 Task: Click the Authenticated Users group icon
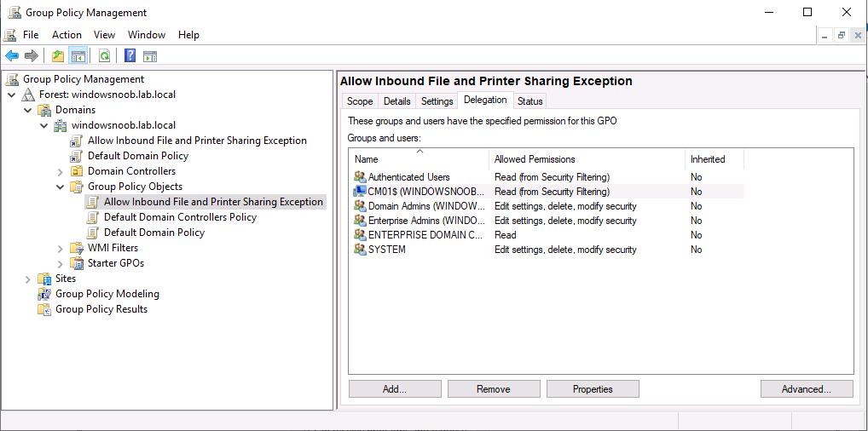pos(360,177)
